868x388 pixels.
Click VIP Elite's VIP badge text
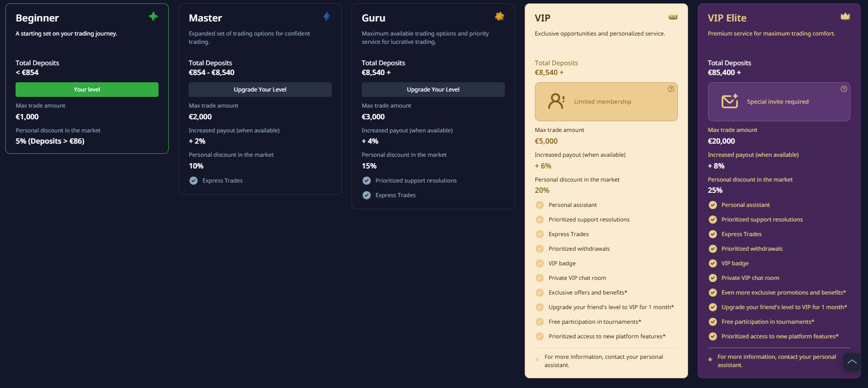click(x=735, y=263)
